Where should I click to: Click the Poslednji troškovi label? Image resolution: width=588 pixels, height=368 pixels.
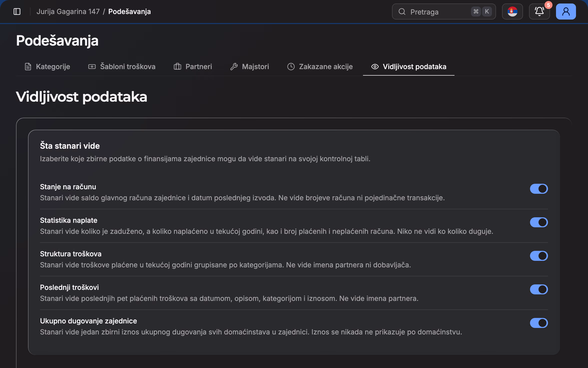69,287
